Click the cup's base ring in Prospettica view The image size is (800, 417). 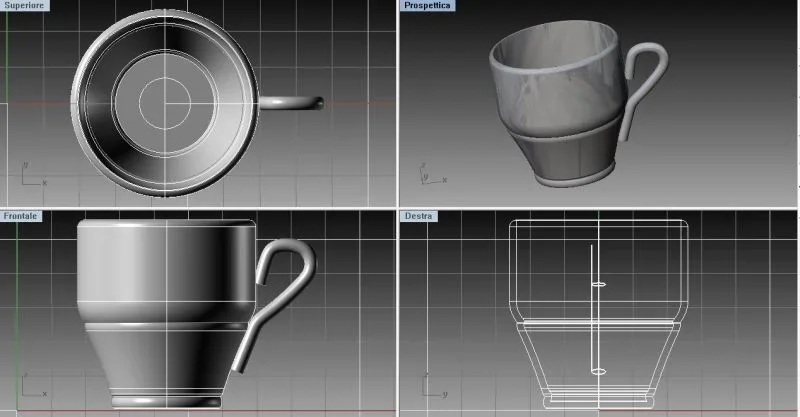[x=574, y=176]
